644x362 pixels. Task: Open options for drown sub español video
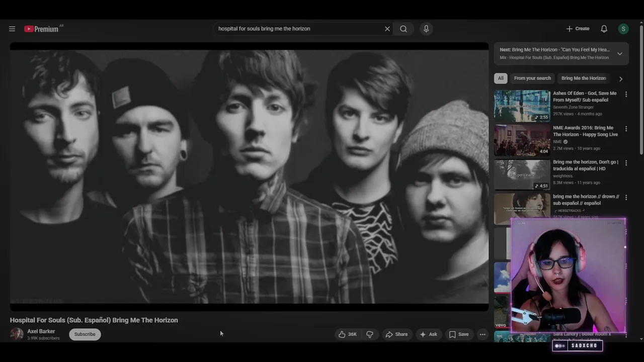click(x=626, y=197)
